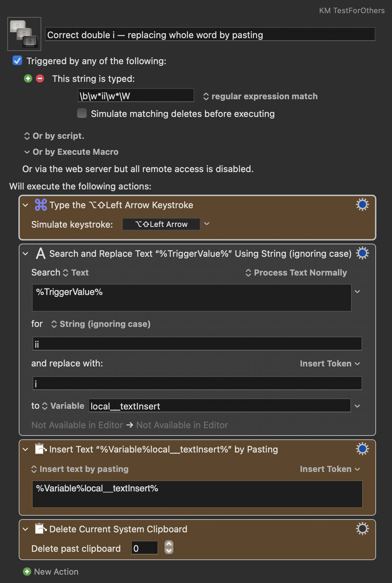The width and height of the screenshot is (392, 583).
Task: Expand Or by Execute Macro section
Action: [x=71, y=152]
